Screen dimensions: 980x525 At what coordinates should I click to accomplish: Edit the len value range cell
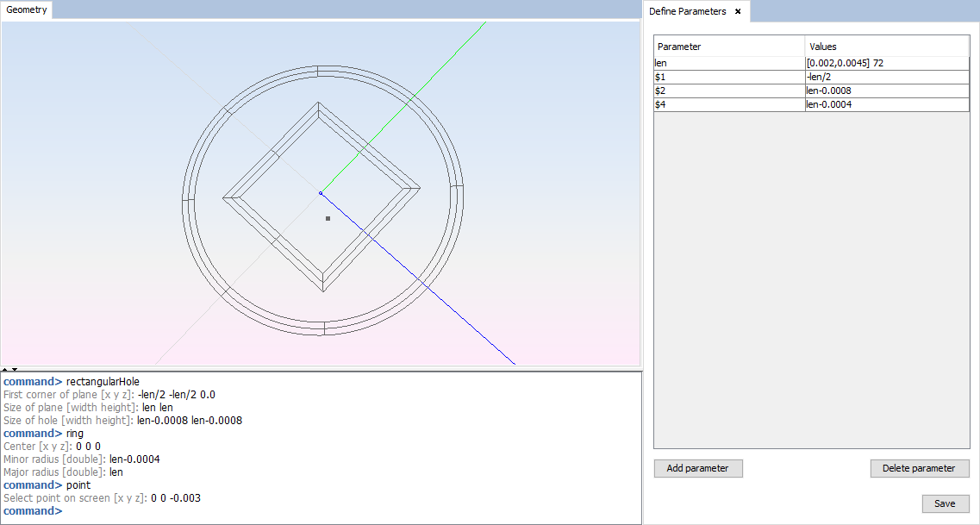886,63
